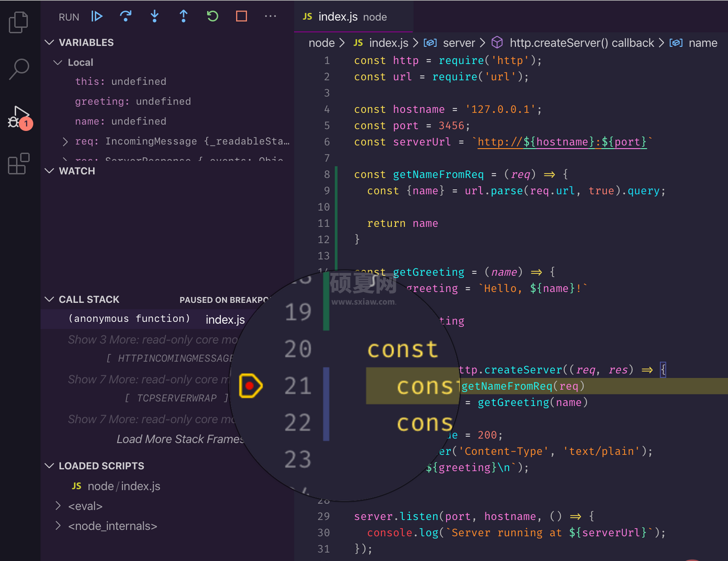Step Over the current line
728x561 pixels.
[126, 16]
